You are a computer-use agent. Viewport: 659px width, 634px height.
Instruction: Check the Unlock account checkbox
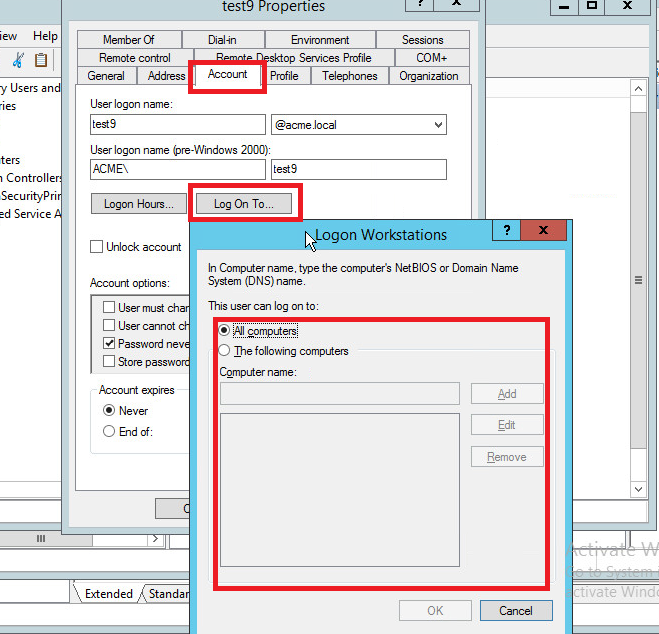[x=97, y=247]
